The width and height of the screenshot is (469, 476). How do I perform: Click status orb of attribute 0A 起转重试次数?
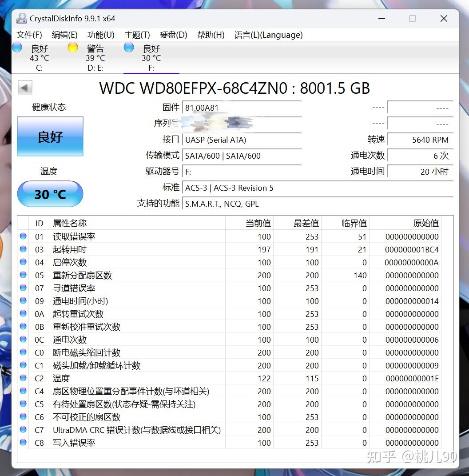pos(23,313)
